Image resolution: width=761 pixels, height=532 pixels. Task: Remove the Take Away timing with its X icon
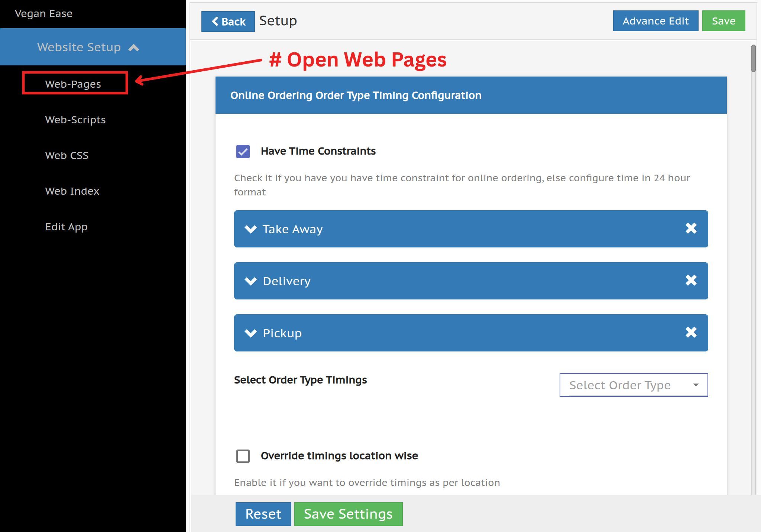pyautogui.click(x=691, y=228)
